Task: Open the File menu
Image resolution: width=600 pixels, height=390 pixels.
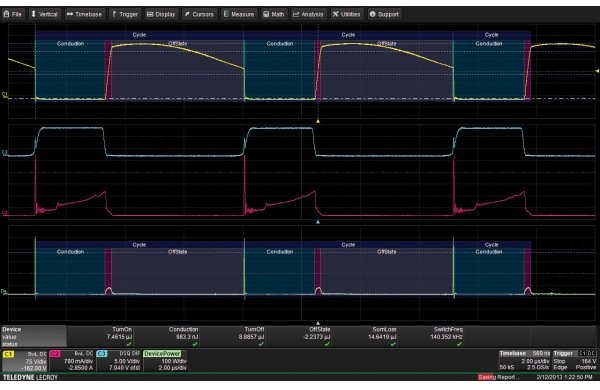Action: (13, 14)
